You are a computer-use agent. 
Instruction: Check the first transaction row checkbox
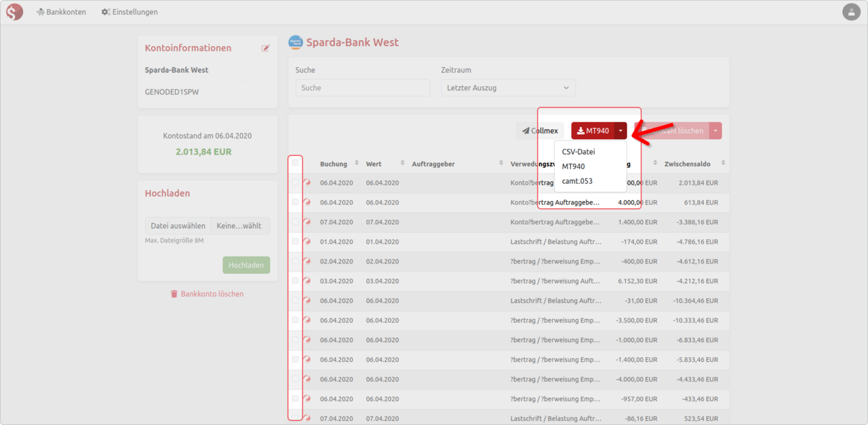click(x=295, y=183)
